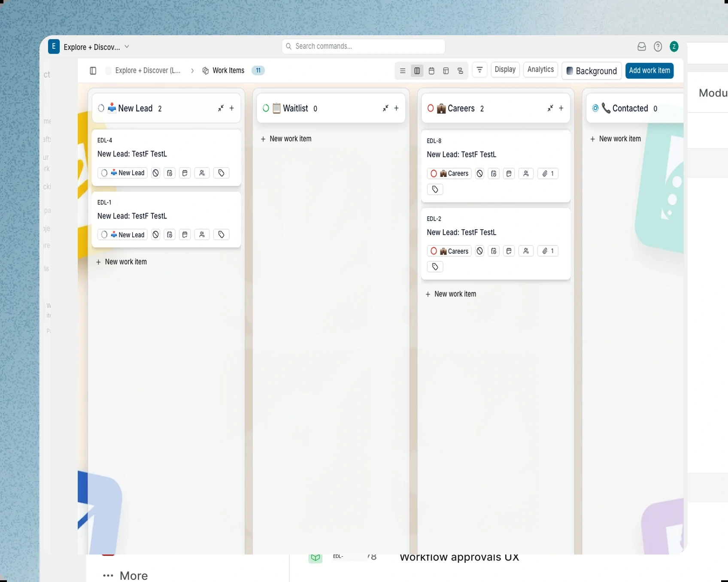Focus the Search commands field

click(x=363, y=46)
